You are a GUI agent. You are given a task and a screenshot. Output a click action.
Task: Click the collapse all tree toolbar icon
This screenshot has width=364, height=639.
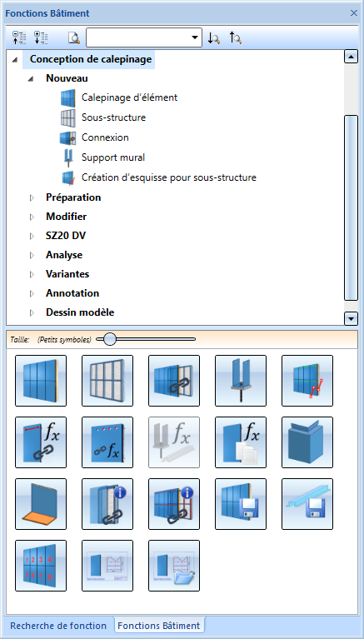point(19,37)
